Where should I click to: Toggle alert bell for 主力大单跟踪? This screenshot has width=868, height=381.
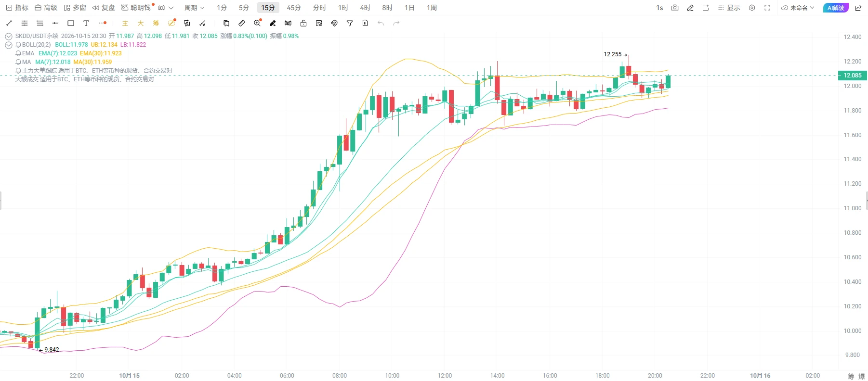pos(18,71)
